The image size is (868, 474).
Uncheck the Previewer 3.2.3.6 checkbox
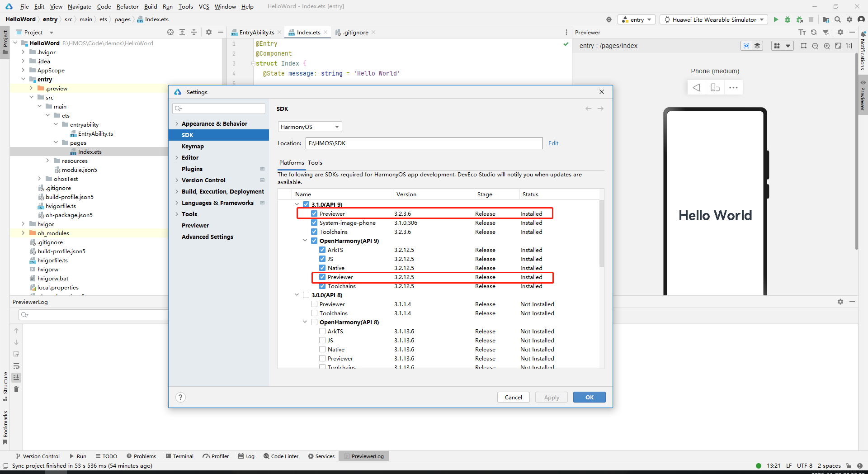pyautogui.click(x=314, y=213)
